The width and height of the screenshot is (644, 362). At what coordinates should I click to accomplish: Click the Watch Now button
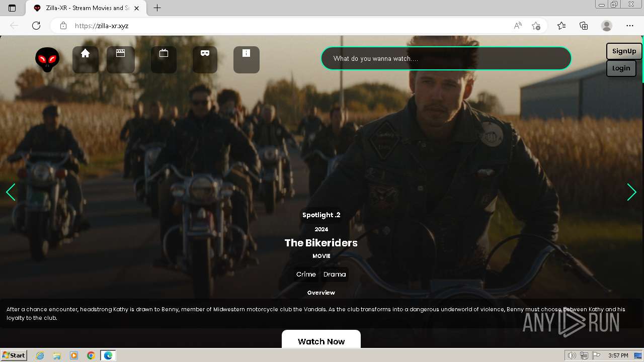(321, 340)
